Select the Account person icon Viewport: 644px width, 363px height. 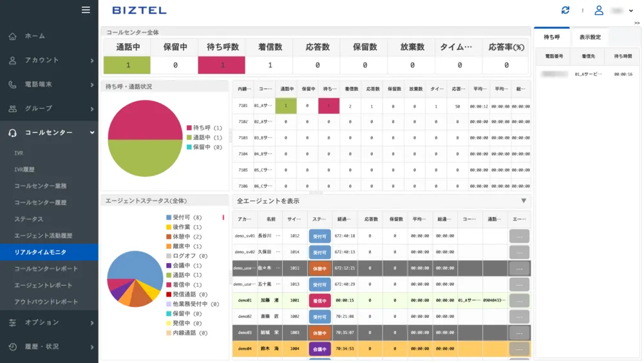[12, 60]
